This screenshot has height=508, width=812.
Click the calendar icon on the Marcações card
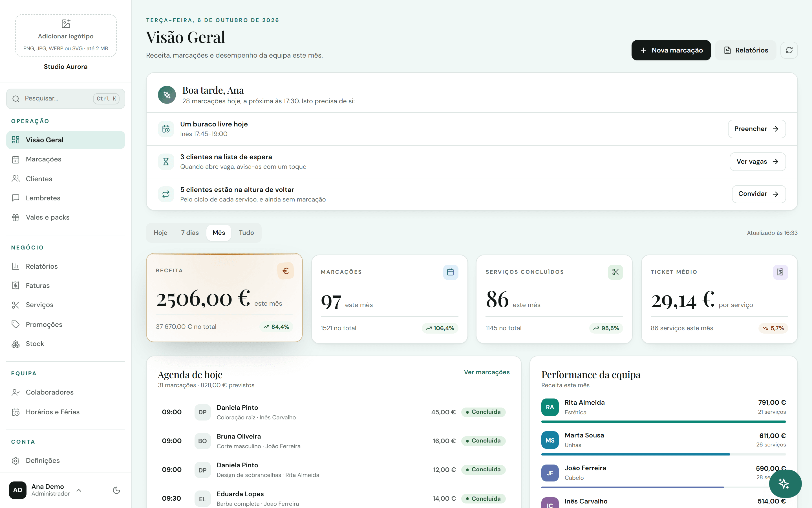coord(450,272)
